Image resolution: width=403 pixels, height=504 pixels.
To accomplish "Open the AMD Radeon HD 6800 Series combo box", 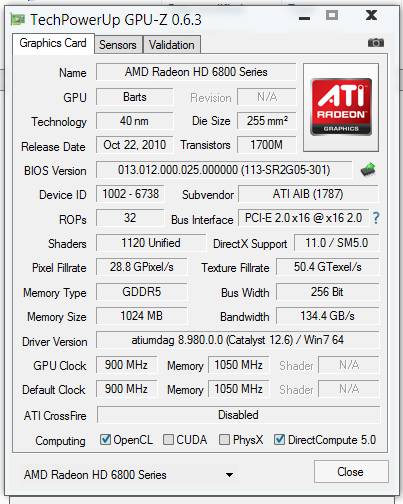I will point(128,475).
